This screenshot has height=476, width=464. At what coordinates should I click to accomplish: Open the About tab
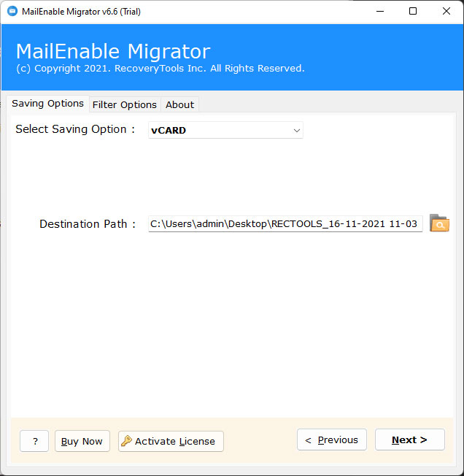click(179, 104)
